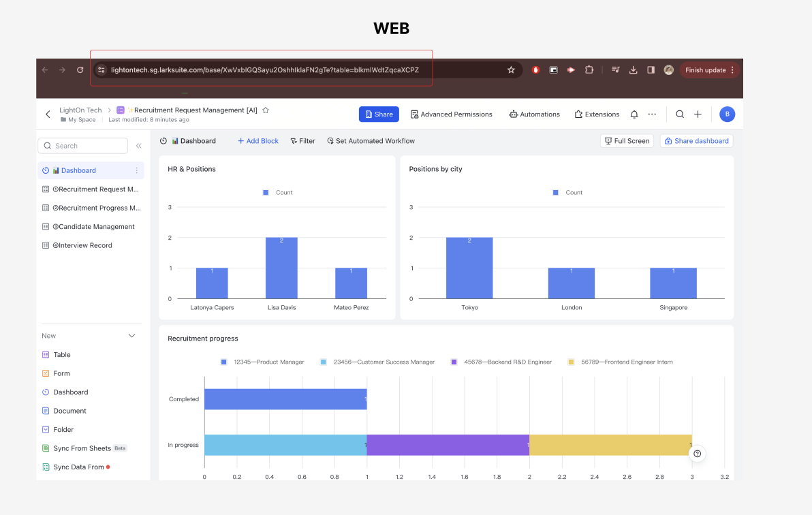Toggle 45678—Backend R&D Engineer legend item
This screenshot has height=515, width=812.
pyautogui.click(x=501, y=362)
